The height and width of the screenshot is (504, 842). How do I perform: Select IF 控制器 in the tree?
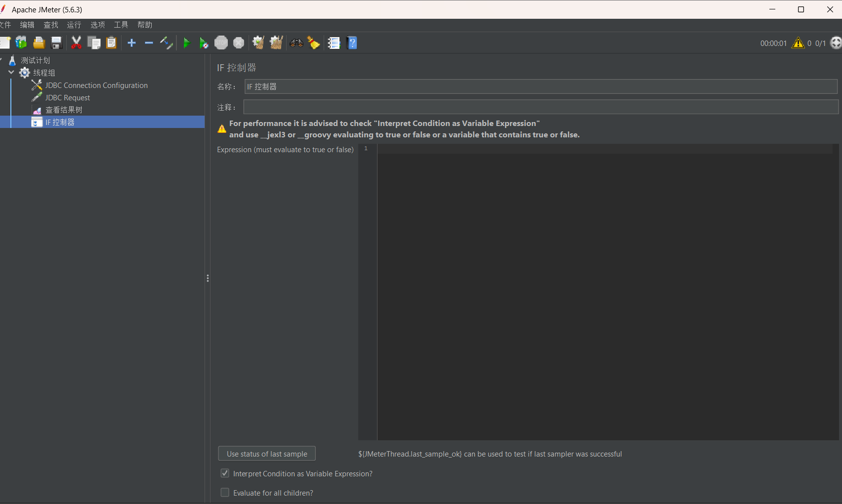pos(60,122)
